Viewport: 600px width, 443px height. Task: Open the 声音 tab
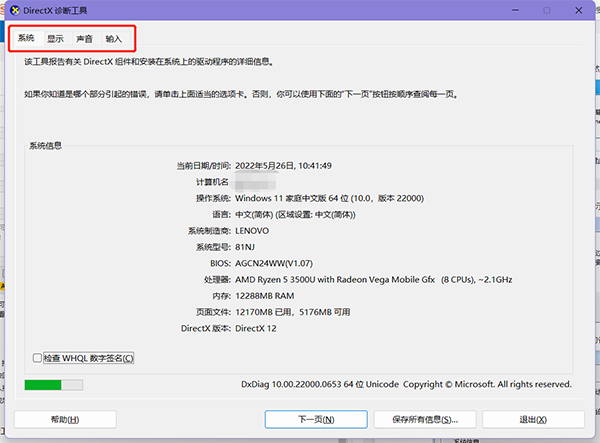coord(85,39)
